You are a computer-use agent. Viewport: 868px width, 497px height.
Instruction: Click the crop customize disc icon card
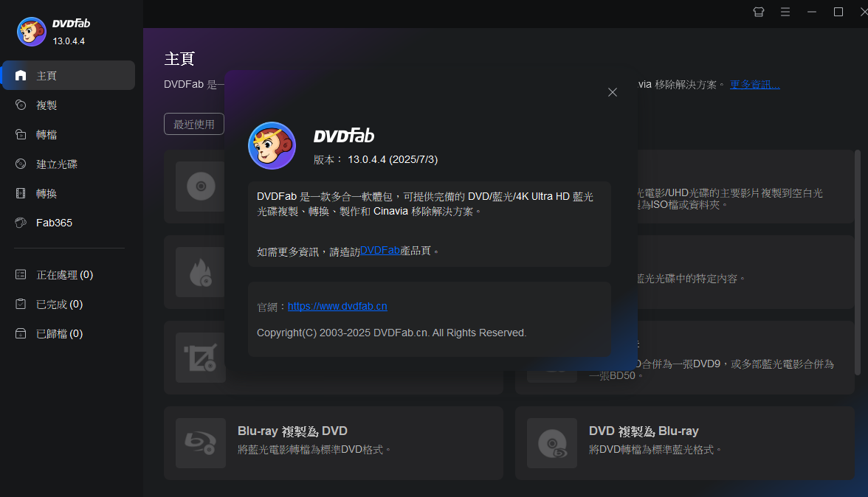point(200,358)
